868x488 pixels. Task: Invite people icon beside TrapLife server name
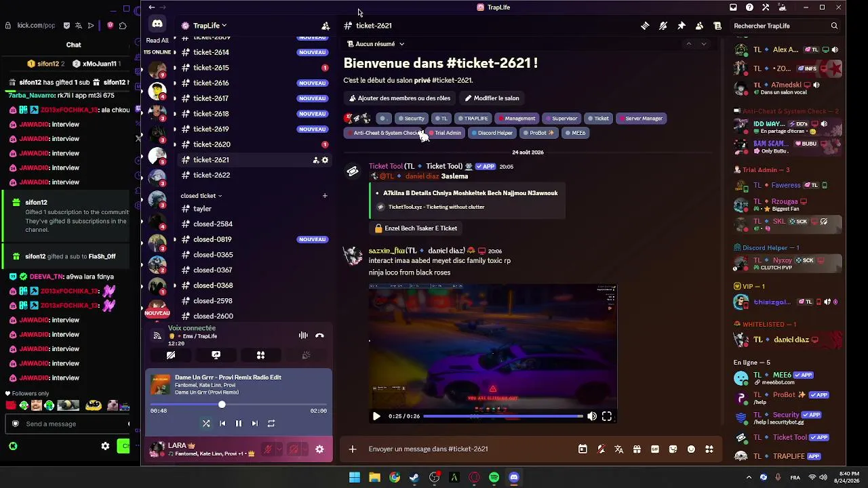325,26
